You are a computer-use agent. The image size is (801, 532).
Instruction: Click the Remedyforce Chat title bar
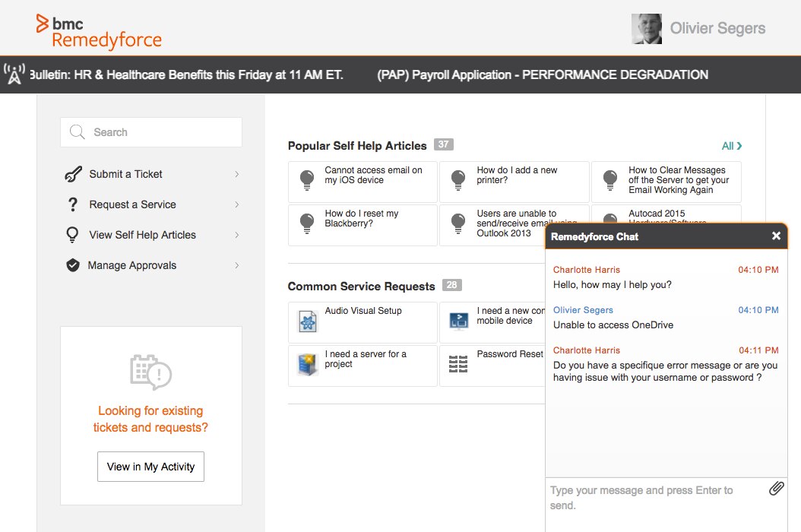click(666, 236)
